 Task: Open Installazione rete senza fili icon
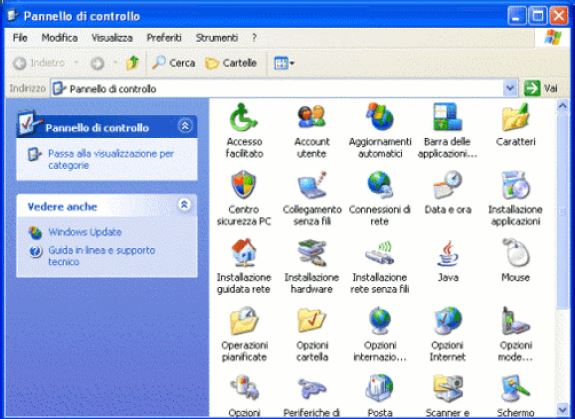click(x=380, y=266)
